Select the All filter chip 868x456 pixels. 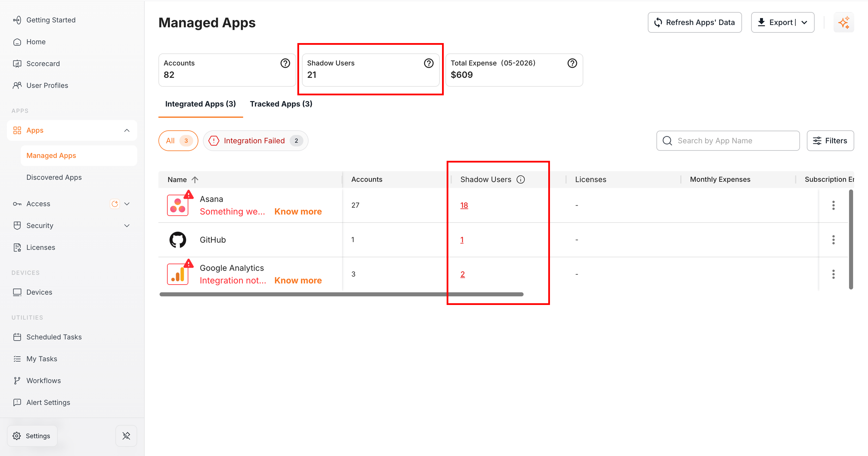(178, 141)
